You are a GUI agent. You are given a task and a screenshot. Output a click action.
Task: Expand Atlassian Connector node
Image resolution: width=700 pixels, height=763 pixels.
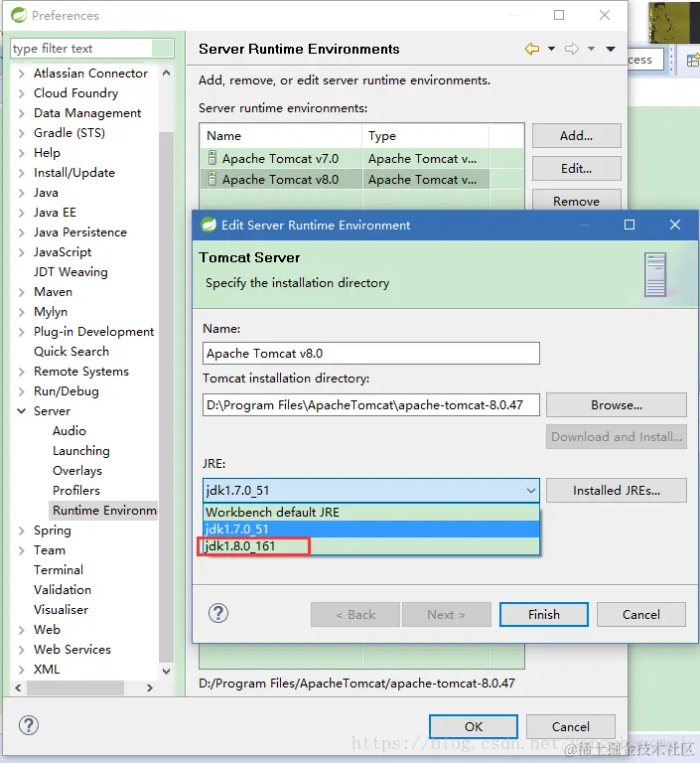22,74
